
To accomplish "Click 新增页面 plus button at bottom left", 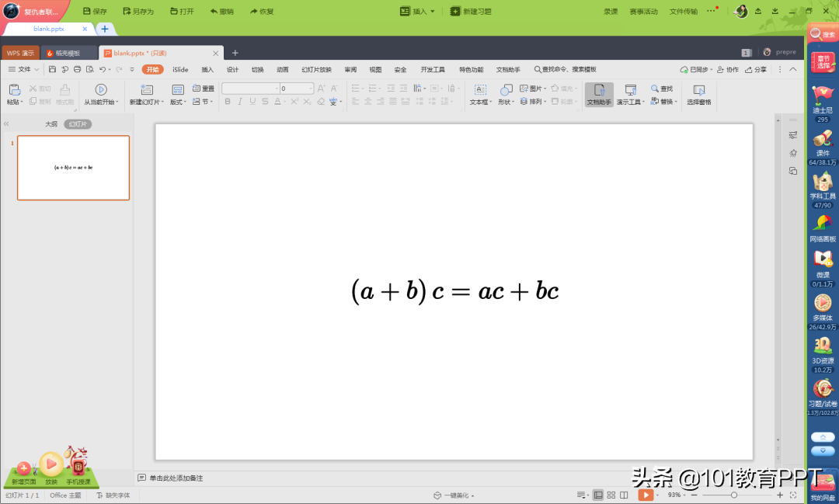I will [x=23, y=469].
